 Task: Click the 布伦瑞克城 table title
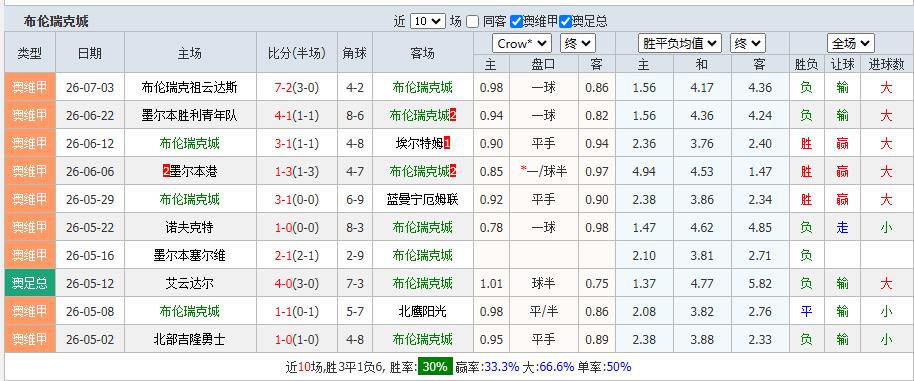tap(56, 22)
